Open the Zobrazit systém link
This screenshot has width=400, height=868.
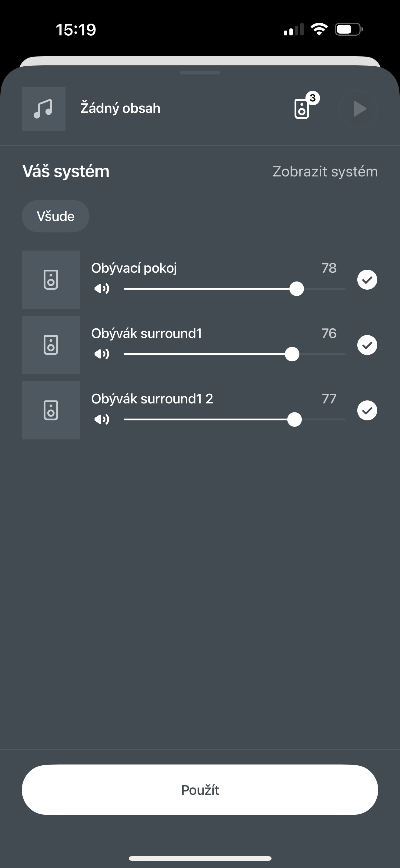point(325,172)
